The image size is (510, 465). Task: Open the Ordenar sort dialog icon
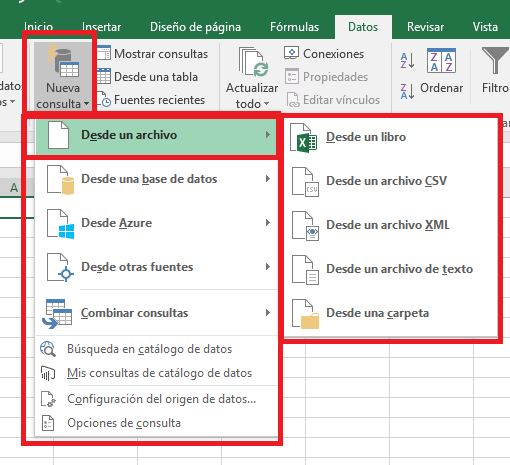click(441, 61)
